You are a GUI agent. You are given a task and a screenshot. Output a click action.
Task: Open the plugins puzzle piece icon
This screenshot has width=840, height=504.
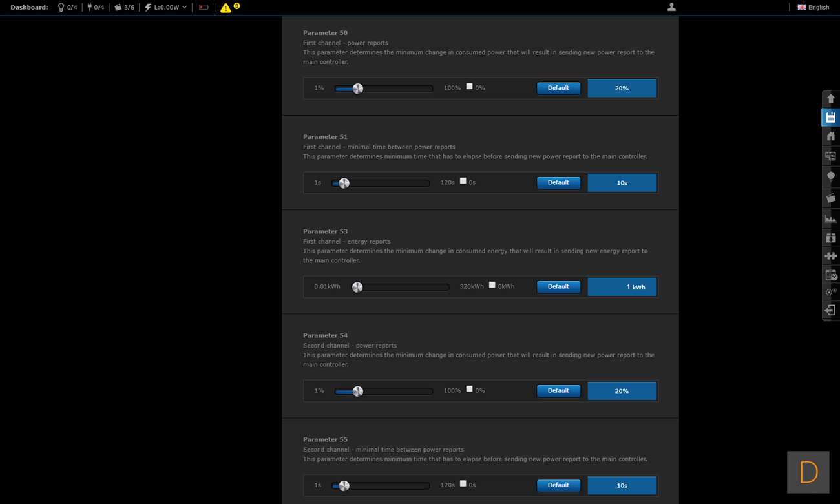click(830, 256)
